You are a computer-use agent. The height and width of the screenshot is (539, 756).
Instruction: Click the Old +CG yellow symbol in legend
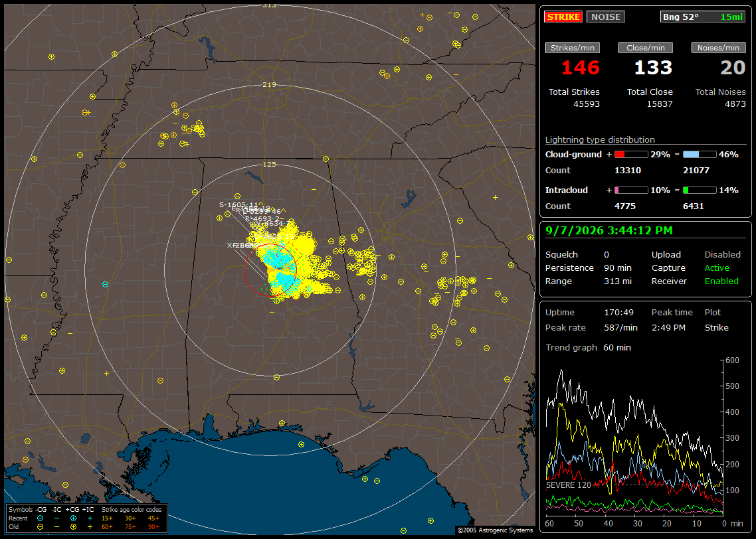click(73, 527)
